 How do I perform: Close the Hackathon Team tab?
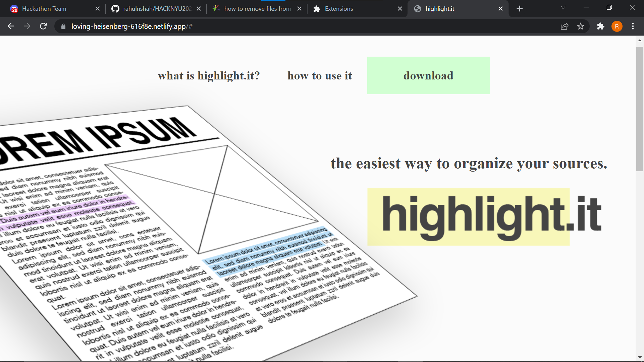(98, 9)
